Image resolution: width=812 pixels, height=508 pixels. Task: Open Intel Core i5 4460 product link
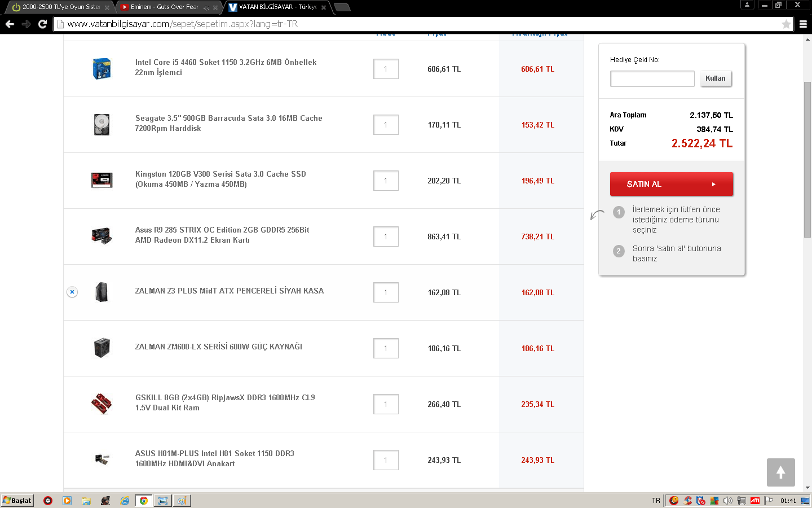[226, 67]
